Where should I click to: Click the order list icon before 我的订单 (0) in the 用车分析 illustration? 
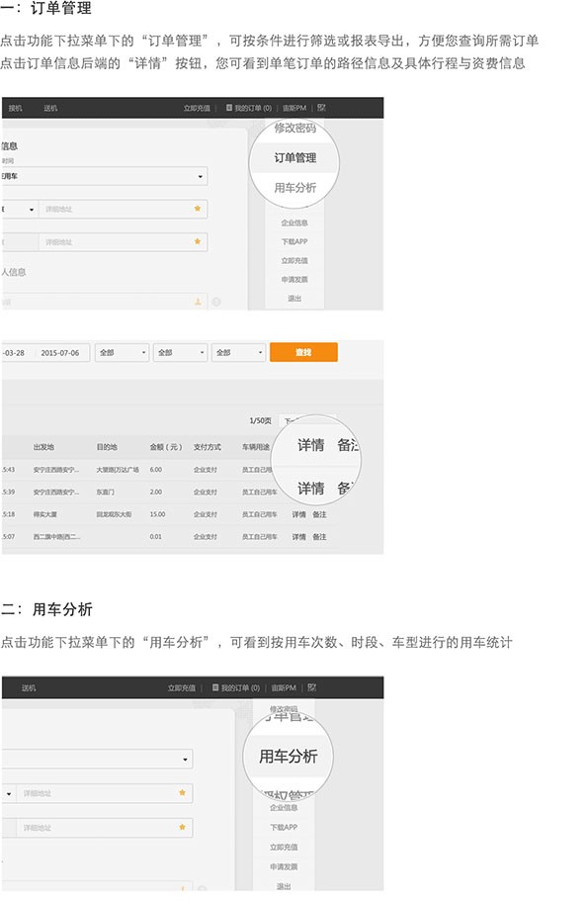[215, 688]
